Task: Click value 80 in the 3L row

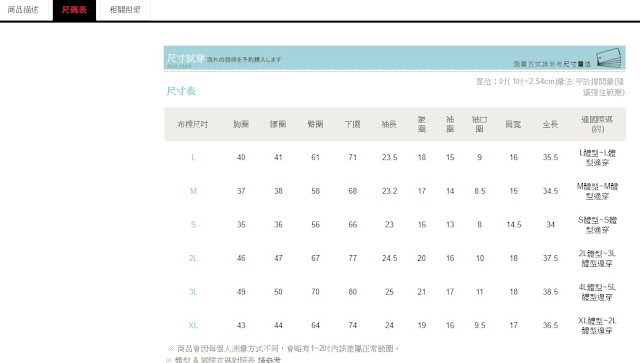Action: 353,292
